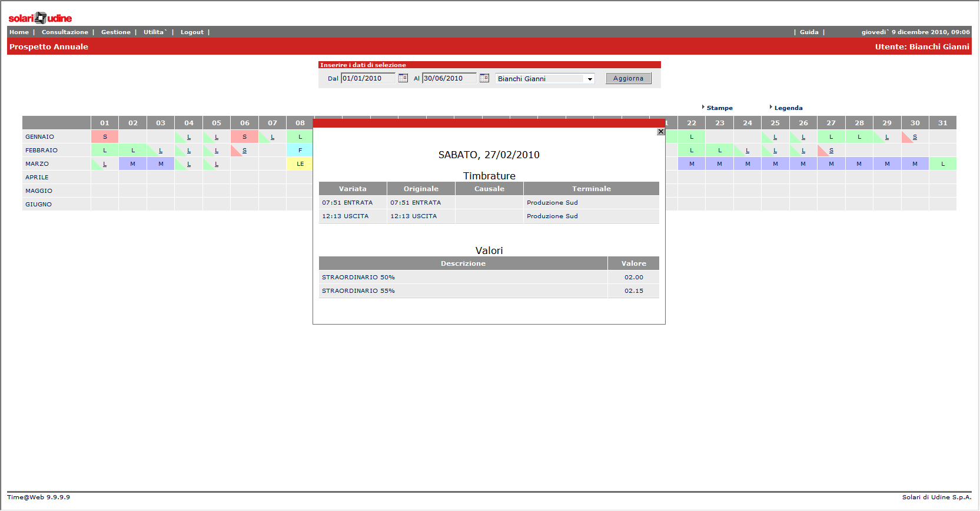Open the L cell for Febbraio 02
Image resolution: width=980 pixels, height=511 pixels.
click(x=133, y=151)
